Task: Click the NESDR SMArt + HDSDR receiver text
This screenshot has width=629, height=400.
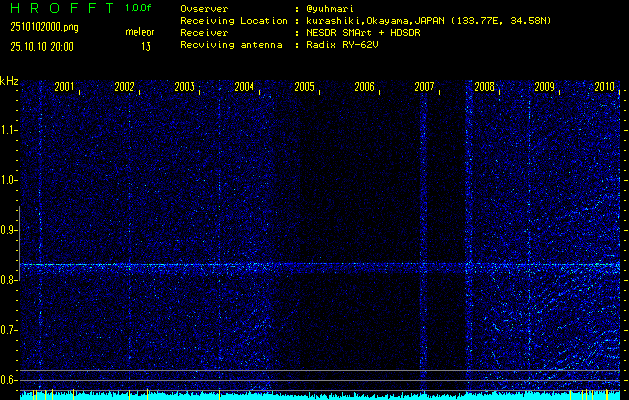Action: (363, 33)
